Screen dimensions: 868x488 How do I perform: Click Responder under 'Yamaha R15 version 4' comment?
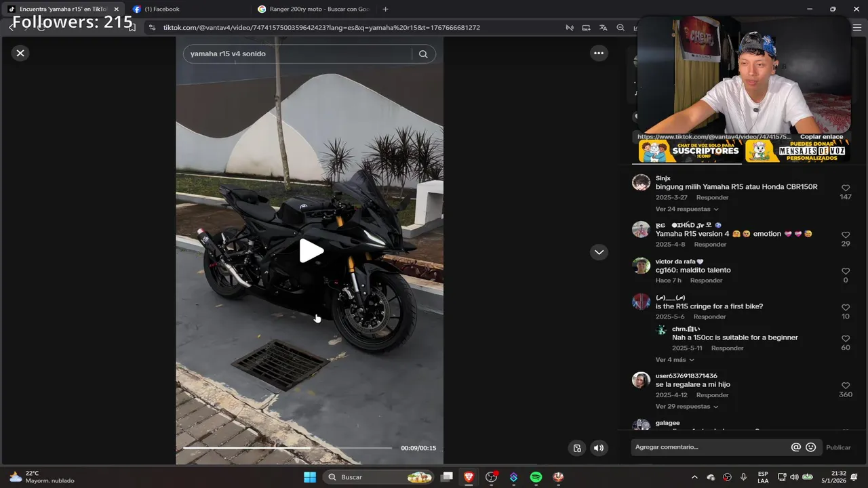[x=710, y=244]
